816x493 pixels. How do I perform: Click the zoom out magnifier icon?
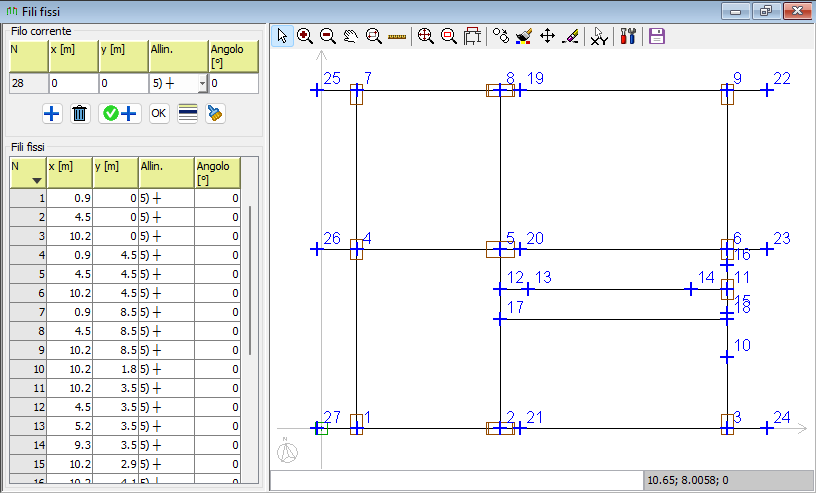click(328, 36)
